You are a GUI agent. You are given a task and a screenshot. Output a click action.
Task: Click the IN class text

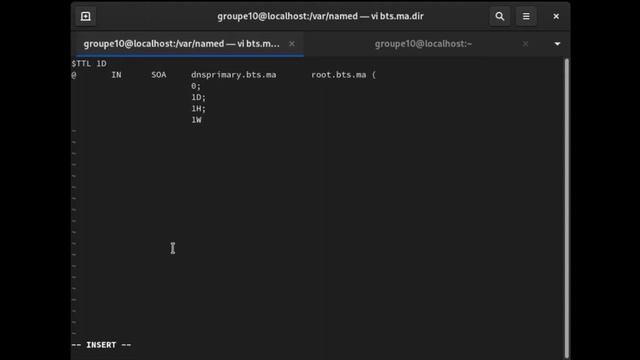pyautogui.click(x=116, y=75)
